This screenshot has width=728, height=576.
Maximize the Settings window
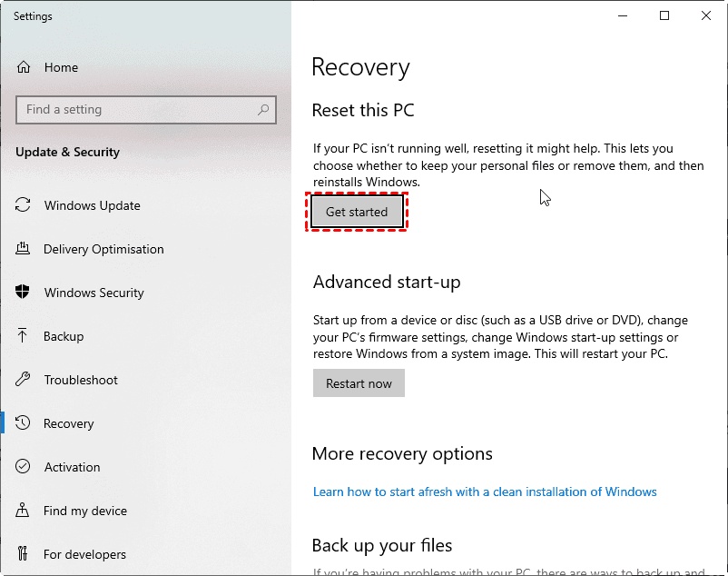click(x=664, y=15)
